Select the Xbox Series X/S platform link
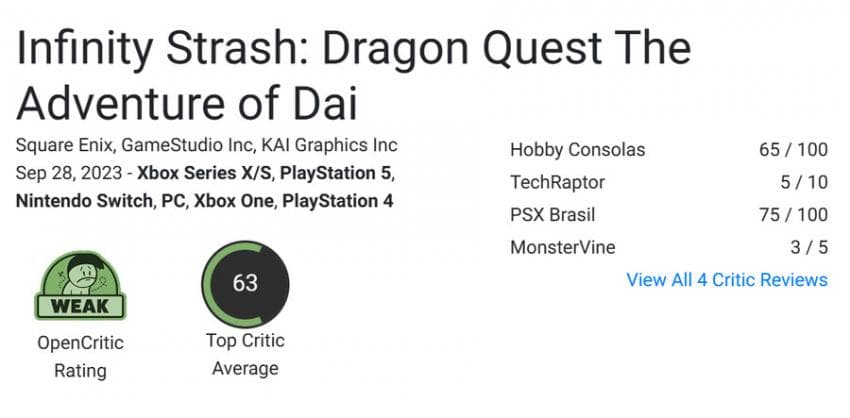Image resolution: width=850 pixels, height=418 pixels. 205,173
